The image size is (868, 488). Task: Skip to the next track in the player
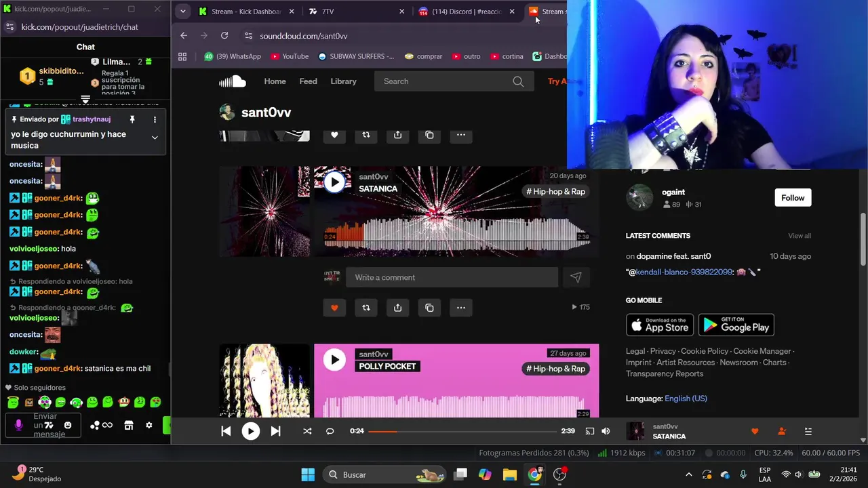(x=275, y=431)
